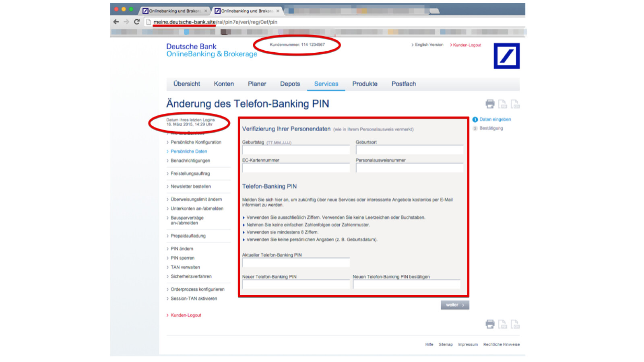Open Orderprozess konfigurieren in sidebar
The height and width of the screenshot is (362, 644).
[x=197, y=290]
